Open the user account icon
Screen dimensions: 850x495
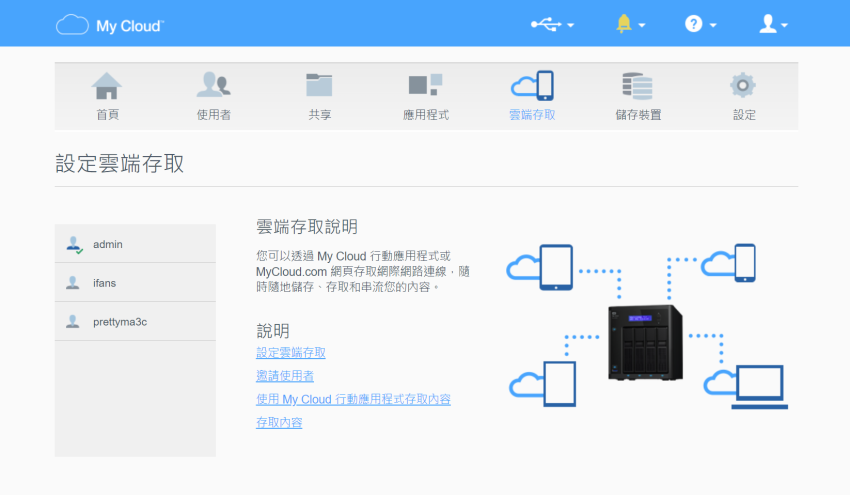(768, 24)
